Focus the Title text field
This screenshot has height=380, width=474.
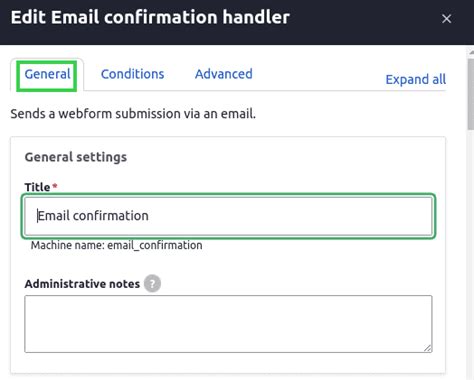click(228, 216)
